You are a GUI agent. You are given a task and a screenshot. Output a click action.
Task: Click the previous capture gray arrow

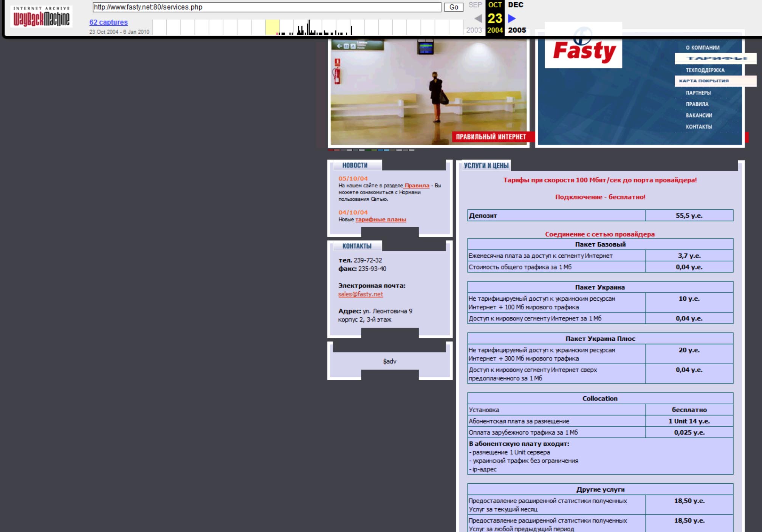point(478,18)
